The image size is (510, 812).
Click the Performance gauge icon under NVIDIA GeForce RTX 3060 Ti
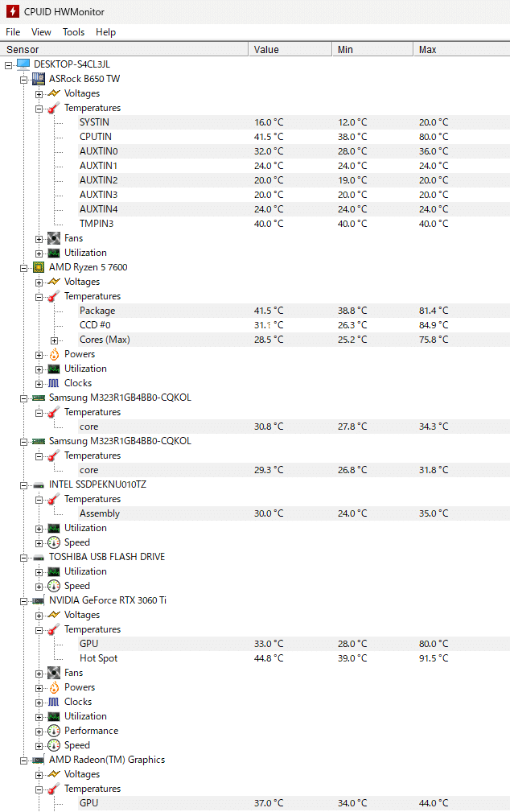click(x=54, y=731)
